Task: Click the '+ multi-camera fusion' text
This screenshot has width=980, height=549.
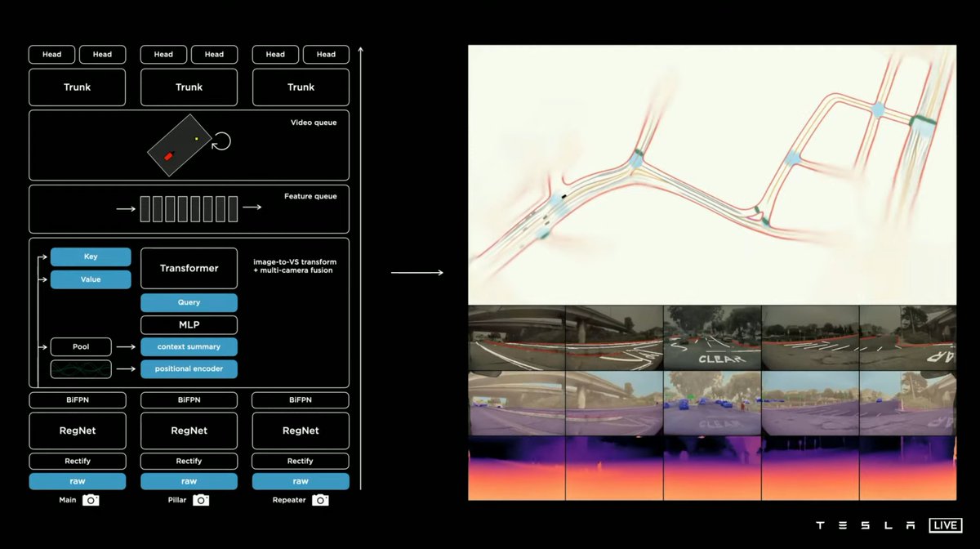Action: coord(292,270)
